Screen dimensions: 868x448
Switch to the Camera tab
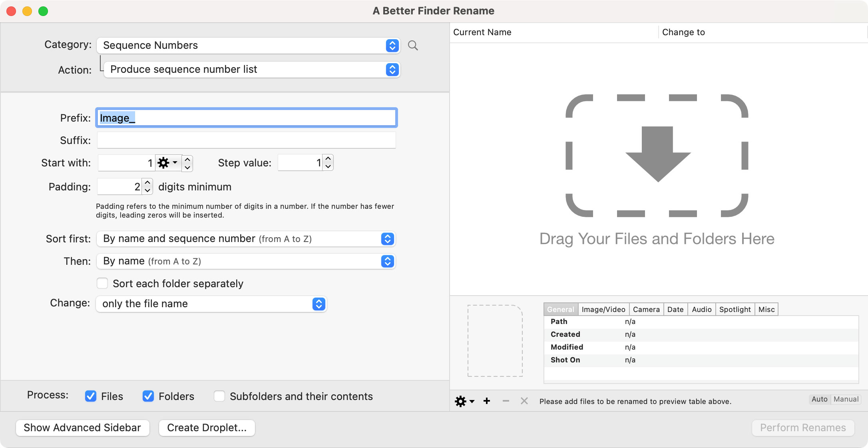coord(646,309)
